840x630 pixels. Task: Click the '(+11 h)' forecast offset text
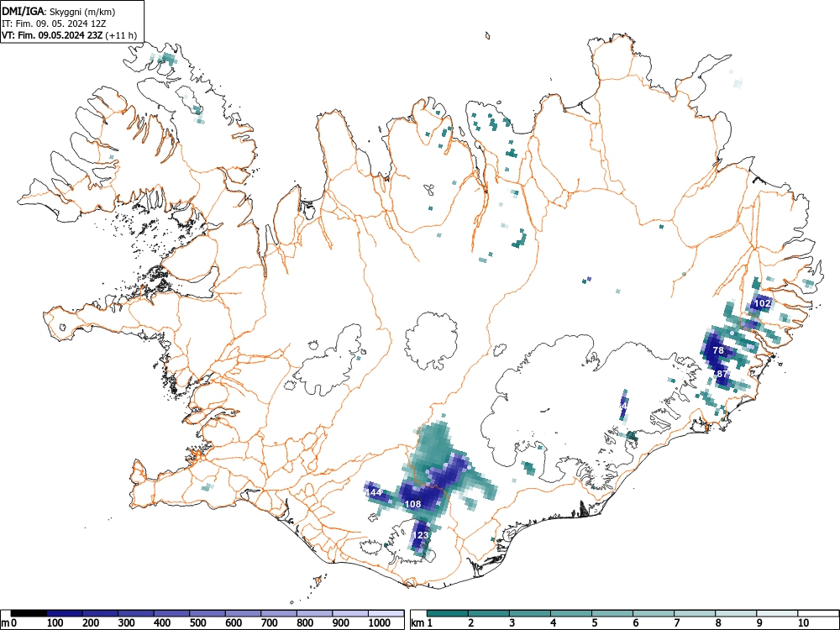coord(121,36)
